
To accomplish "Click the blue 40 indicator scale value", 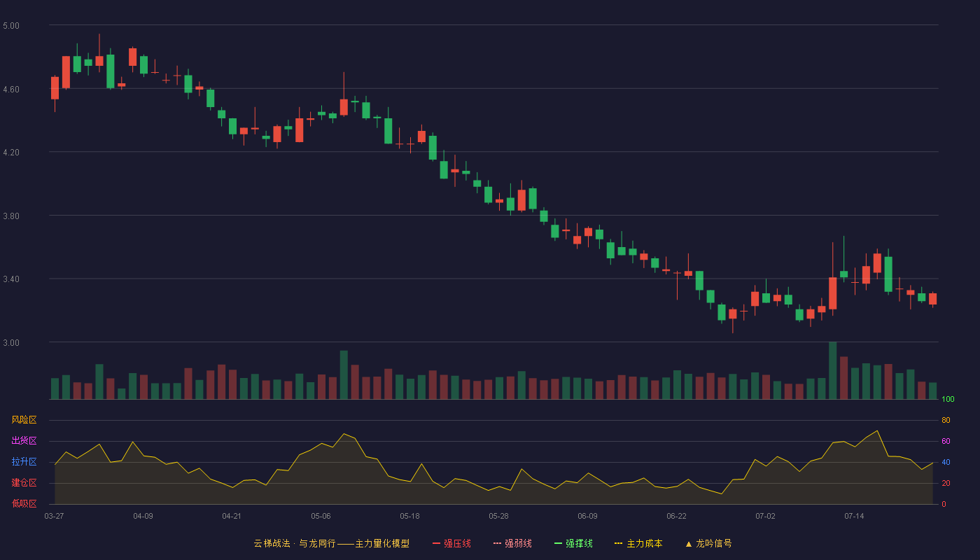I will coord(946,462).
